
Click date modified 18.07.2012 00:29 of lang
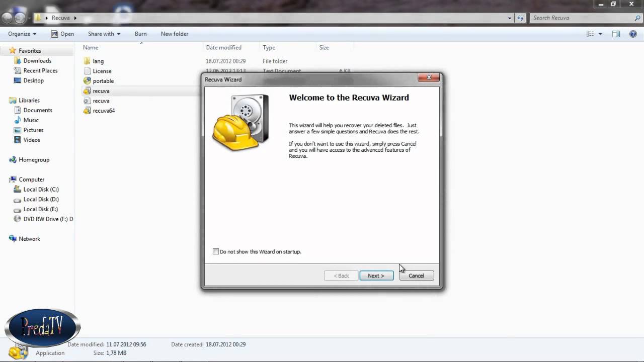[x=225, y=61]
